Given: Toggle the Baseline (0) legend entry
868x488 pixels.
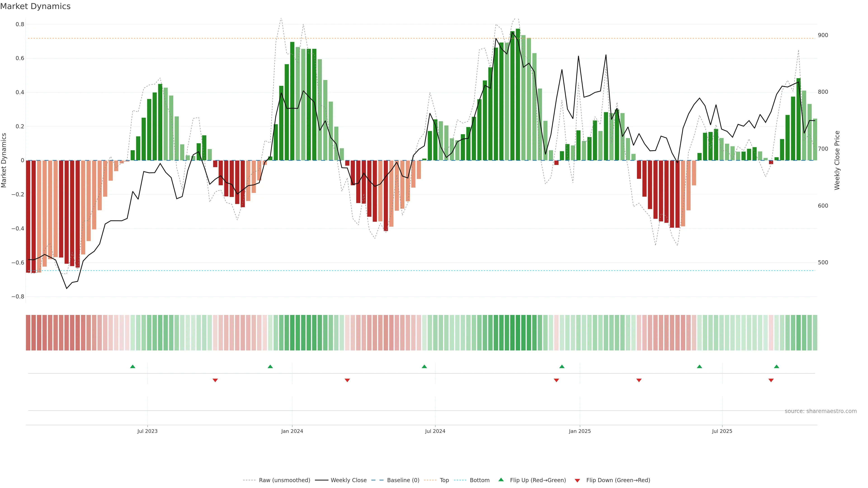Looking at the screenshot, I should tap(403, 480).
